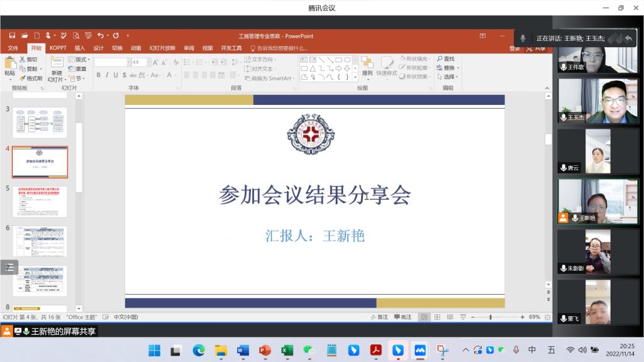644x362 pixels.
Task: Open the Slide Show (幻灯片放映) tab
Action: (162, 48)
